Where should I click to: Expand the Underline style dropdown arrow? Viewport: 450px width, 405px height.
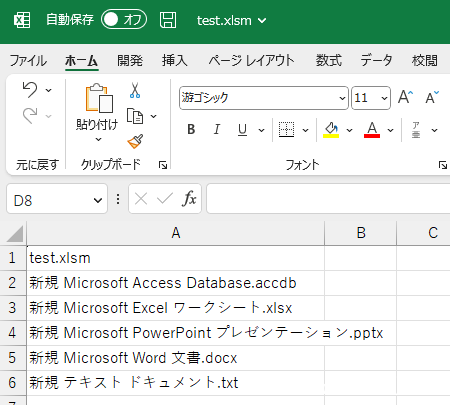point(262,130)
